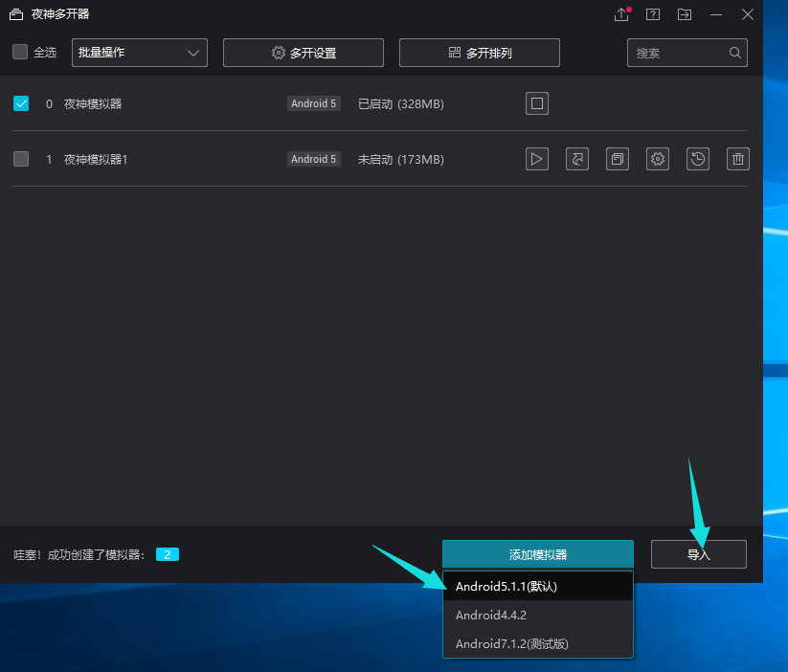
Task: Click the 未启动 (173MB) status text
Action: pos(401,159)
